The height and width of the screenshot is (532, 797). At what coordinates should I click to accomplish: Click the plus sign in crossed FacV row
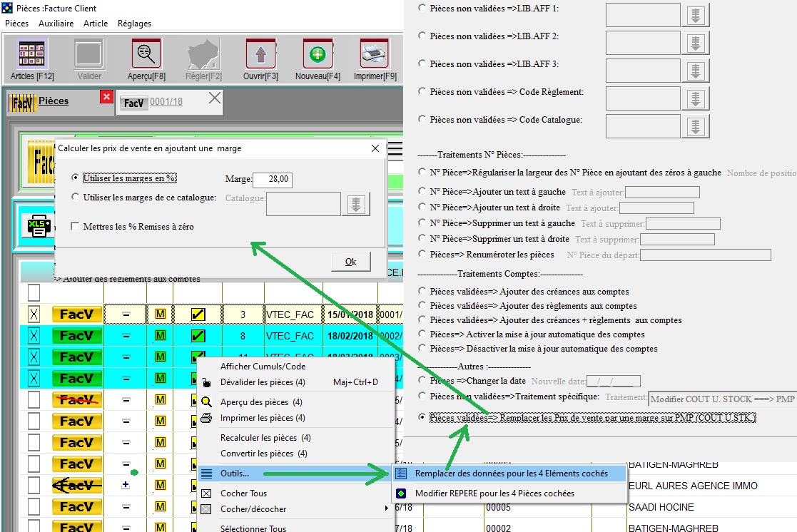[126, 485]
